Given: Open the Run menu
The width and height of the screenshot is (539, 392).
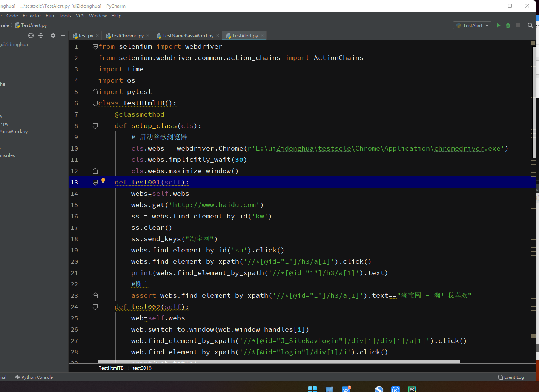Looking at the screenshot, I should (50, 16).
